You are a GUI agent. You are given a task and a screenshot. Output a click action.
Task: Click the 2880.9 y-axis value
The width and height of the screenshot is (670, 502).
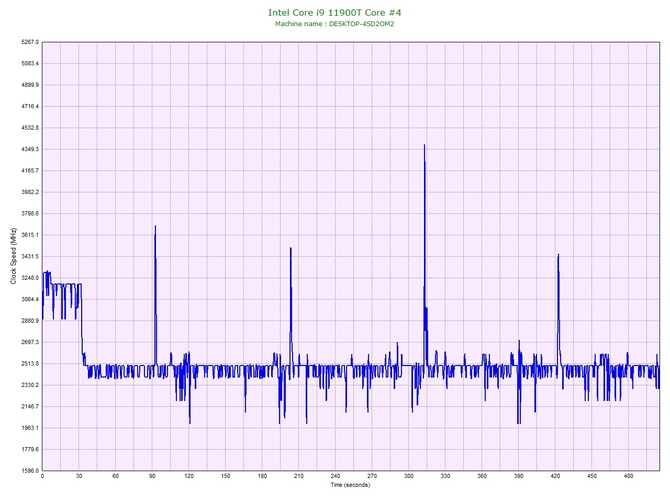point(30,320)
